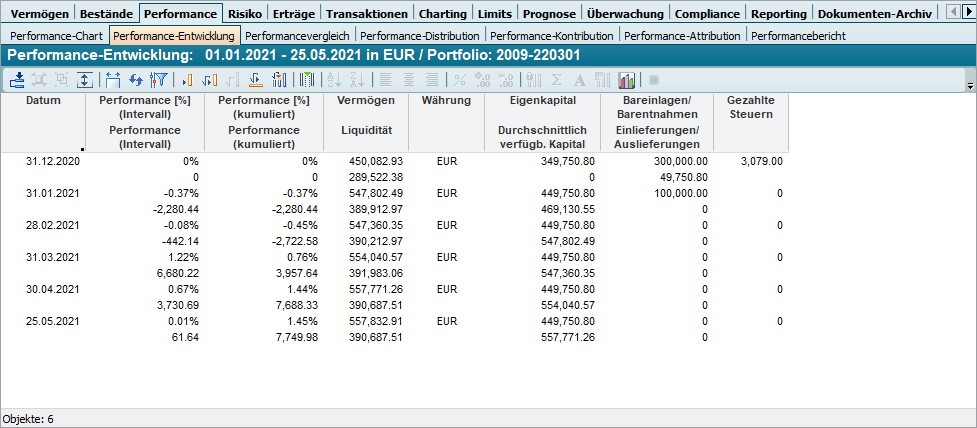Open the Performance-Chart sub-tab
This screenshot has height=428, width=977.
coord(55,36)
